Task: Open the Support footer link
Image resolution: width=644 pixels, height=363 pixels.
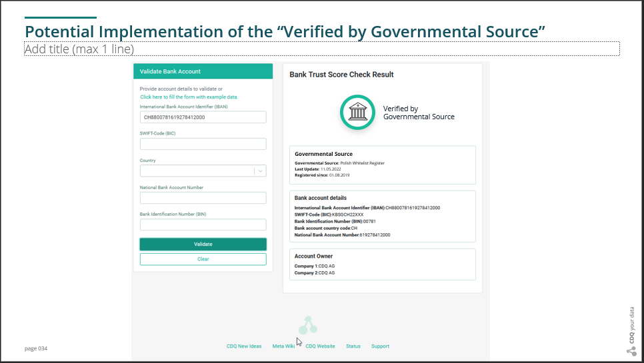Action: (380, 346)
